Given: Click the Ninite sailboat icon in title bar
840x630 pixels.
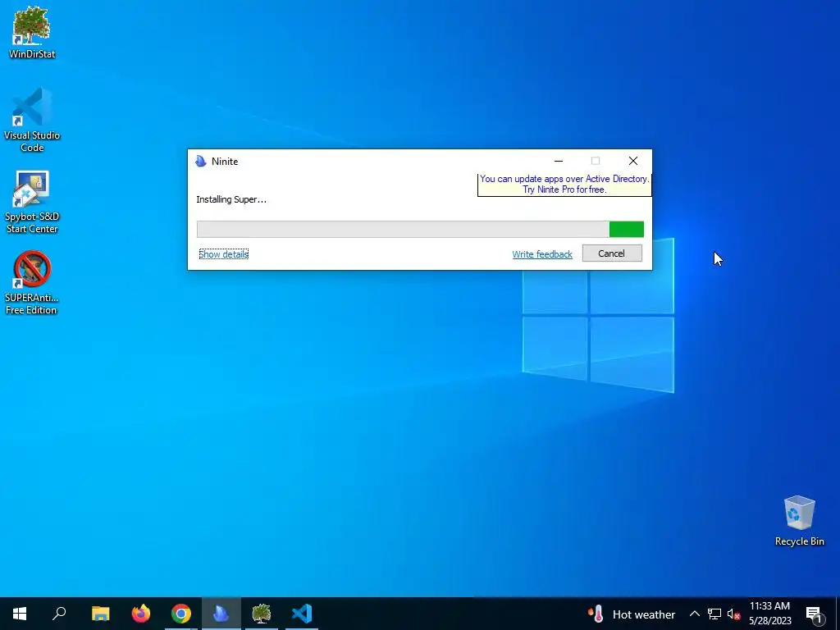Looking at the screenshot, I should pos(201,162).
